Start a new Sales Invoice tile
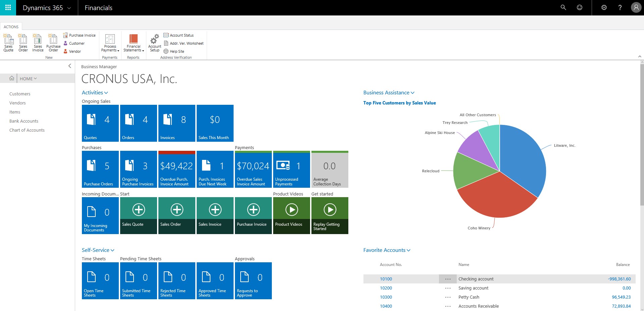Viewport: 644px width, 311px height. (x=215, y=216)
